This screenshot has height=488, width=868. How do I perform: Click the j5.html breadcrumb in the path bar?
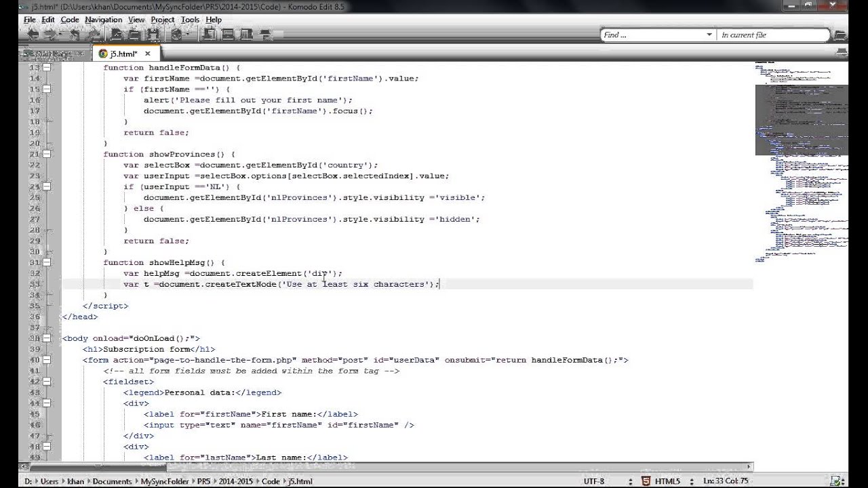tap(300, 482)
